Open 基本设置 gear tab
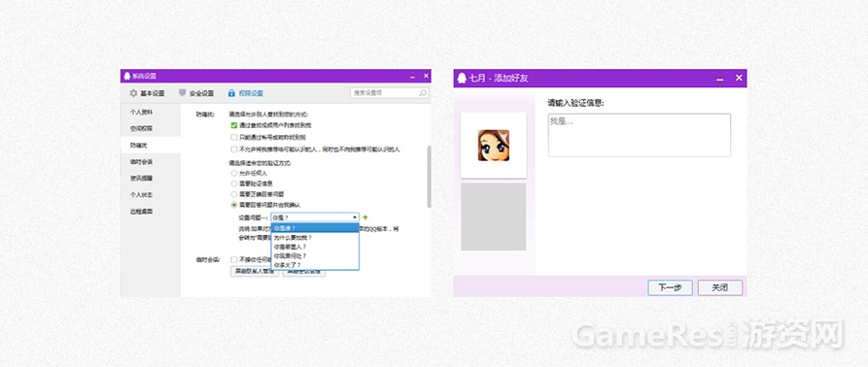The image size is (868, 367). tap(147, 93)
